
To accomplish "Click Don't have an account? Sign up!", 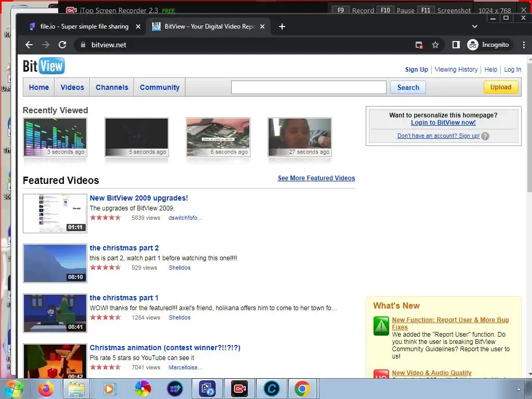I will point(438,136).
